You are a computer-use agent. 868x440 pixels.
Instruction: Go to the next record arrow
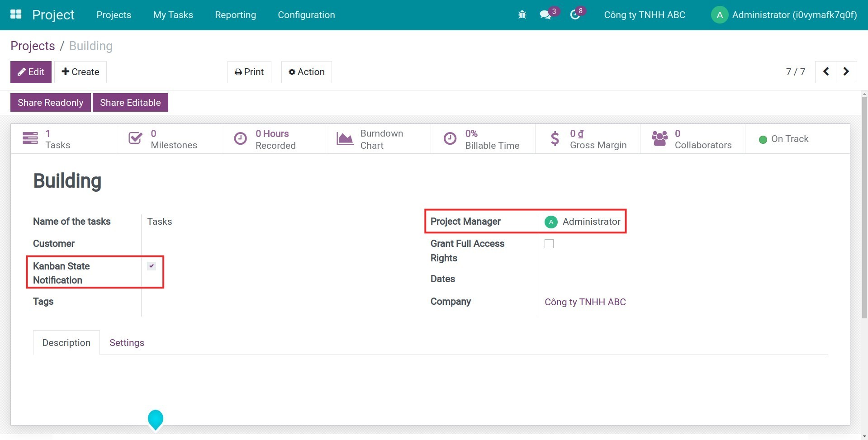click(846, 72)
